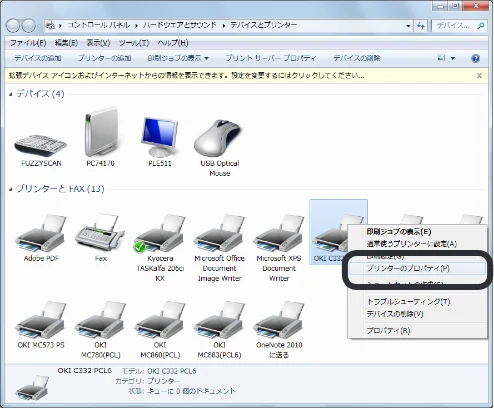Select the OKI MC860(PCL) printer

pos(160,320)
